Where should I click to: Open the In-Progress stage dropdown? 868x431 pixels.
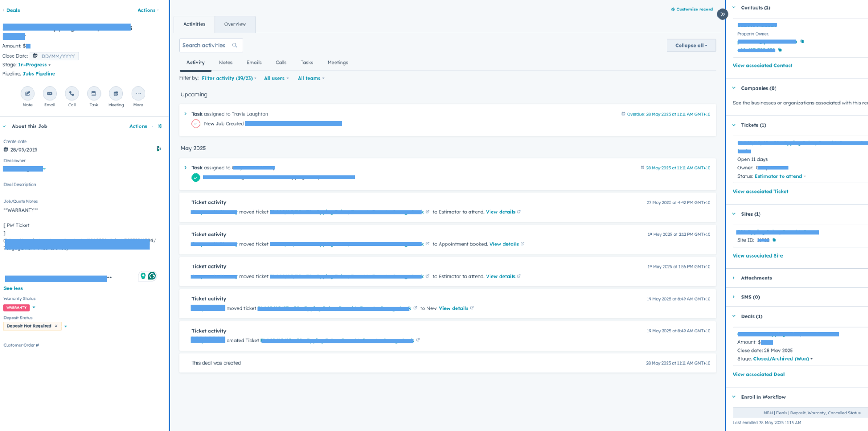pos(34,65)
